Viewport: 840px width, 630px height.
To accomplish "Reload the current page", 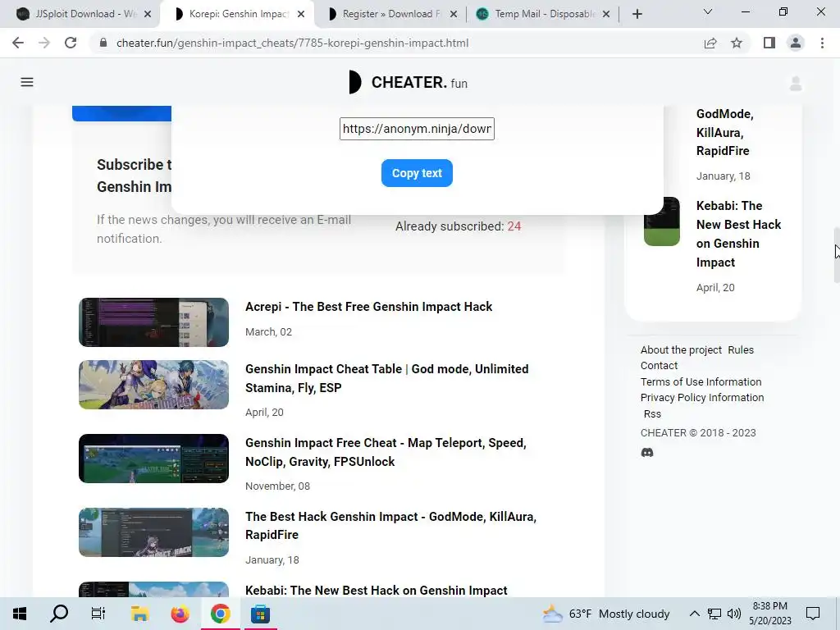I will coord(71,43).
